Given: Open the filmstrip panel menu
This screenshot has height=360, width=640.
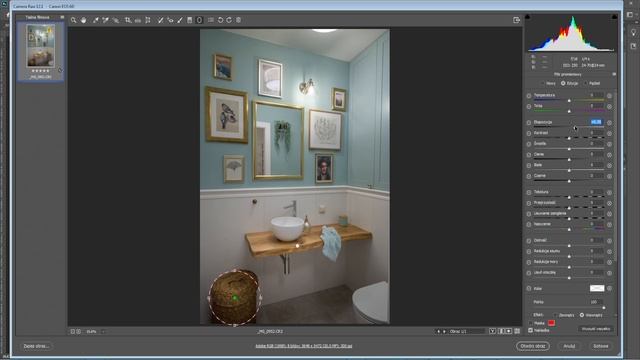Looking at the screenshot, I should click(62, 17).
